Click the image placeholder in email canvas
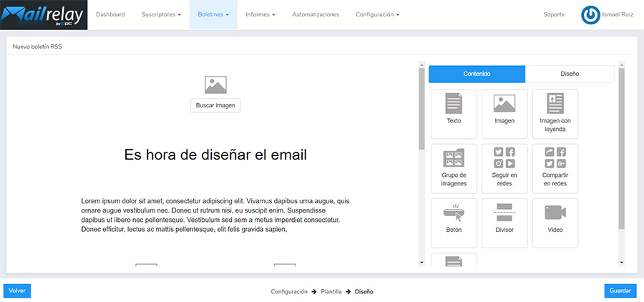 tap(215, 84)
